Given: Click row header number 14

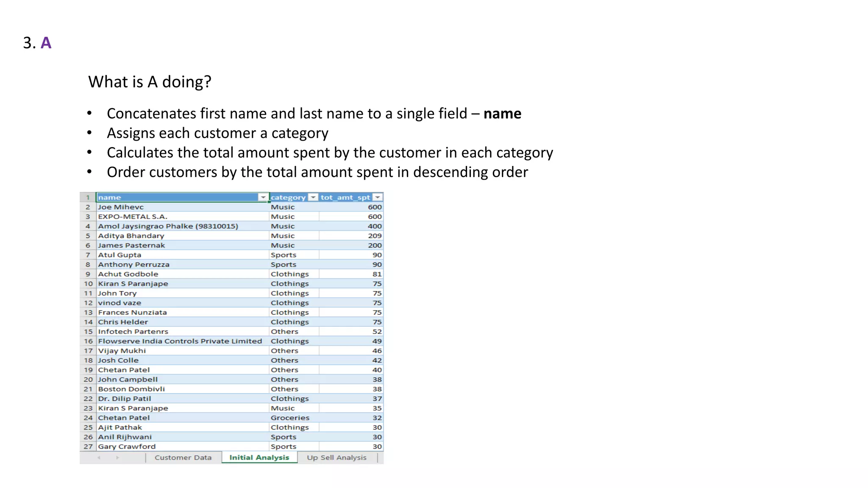Looking at the screenshot, I should coord(88,322).
